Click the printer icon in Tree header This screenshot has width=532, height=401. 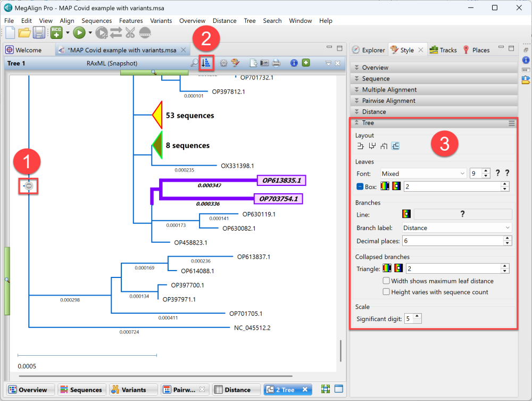(x=276, y=63)
